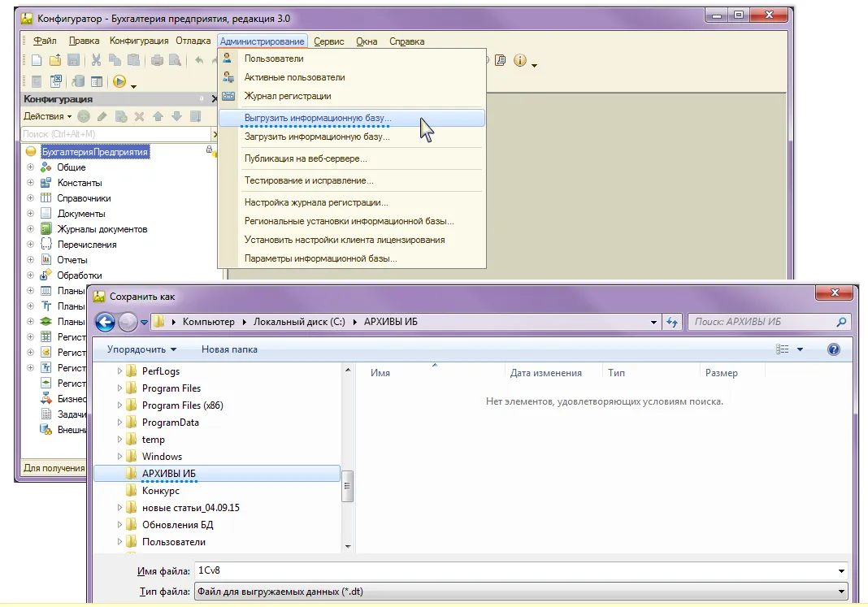Click the magnifier icon in the search field
This screenshot has width=868, height=607.
pos(841,322)
